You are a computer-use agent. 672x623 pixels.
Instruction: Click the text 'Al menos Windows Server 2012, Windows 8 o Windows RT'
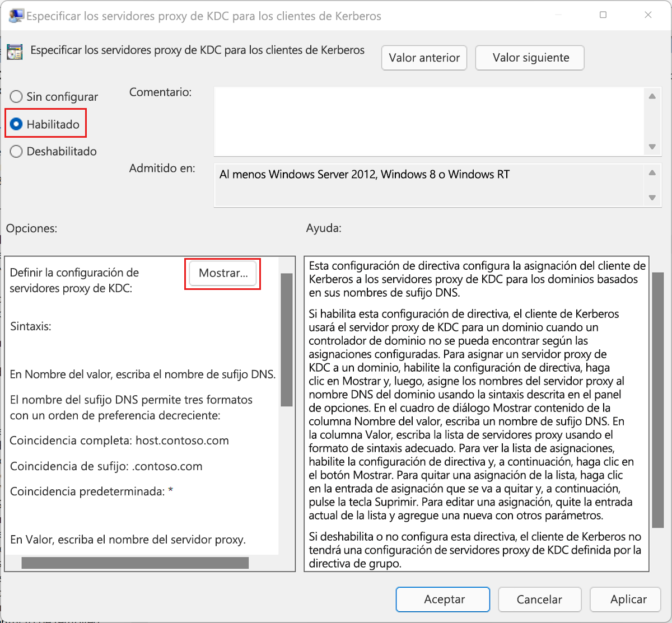[365, 175]
